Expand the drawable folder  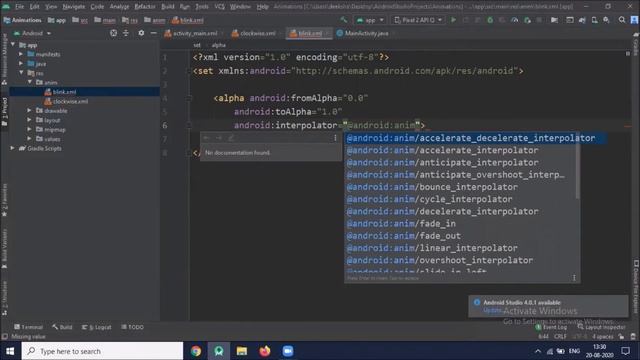[x=29, y=111]
